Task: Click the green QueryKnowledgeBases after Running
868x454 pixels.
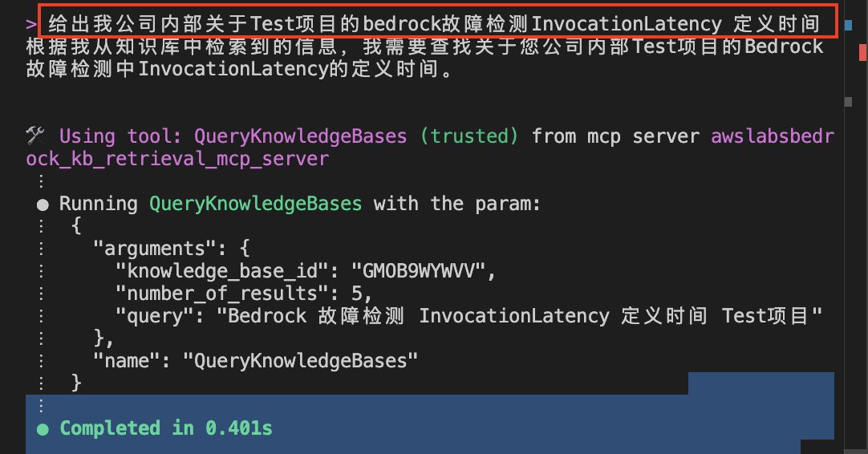Action: [x=255, y=204]
